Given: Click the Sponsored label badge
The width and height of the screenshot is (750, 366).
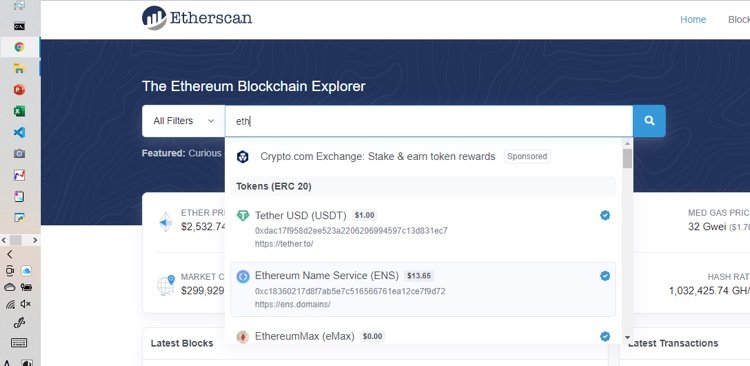Looking at the screenshot, I should point(527,156).
